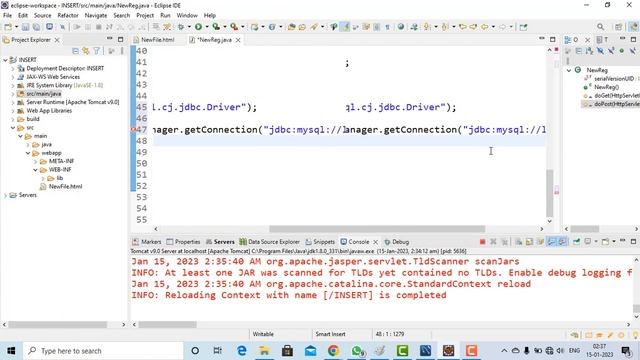Viewport: 640px width, 360px height.
Task: Click the Debug bug icon in the toolbar
Action: pyautogui.click(x=181, y=27)
